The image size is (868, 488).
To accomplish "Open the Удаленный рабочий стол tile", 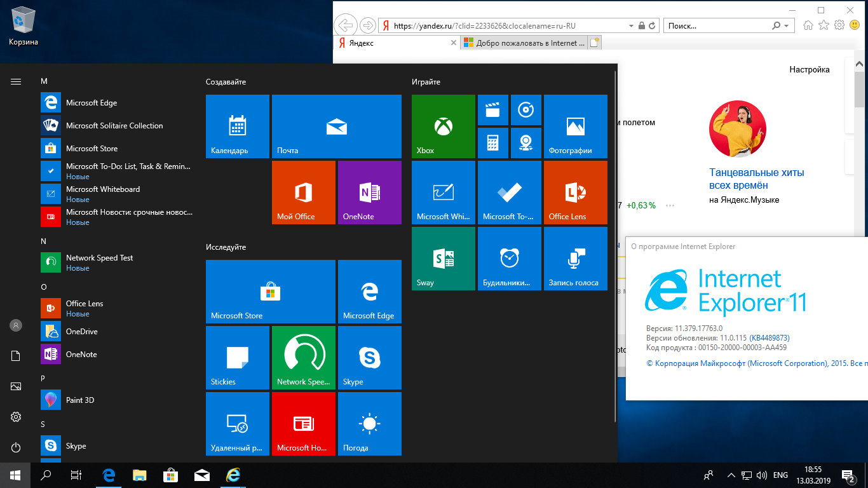I will [238, 424].
